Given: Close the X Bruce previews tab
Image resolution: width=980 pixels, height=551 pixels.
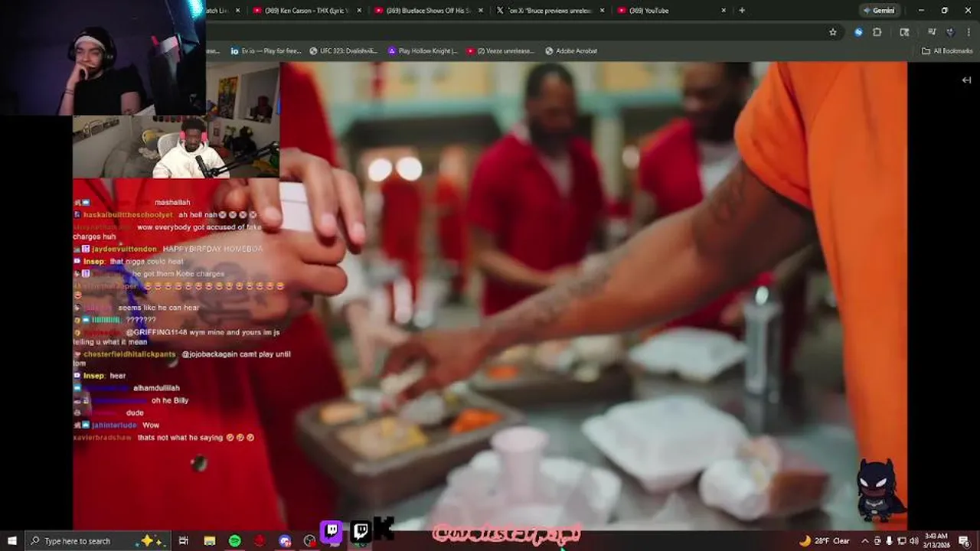Looking at the screenshot, I should [x=603, y=11].
